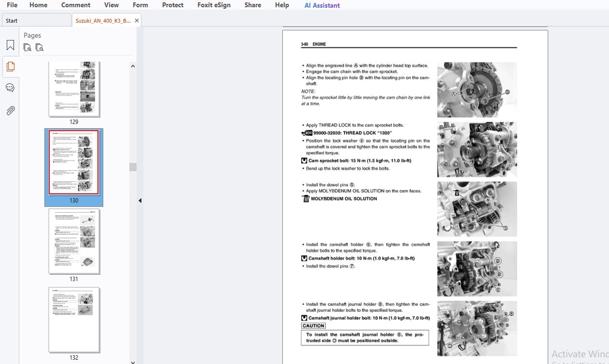Click the page label 131 under thumbnail
The image size is (609, 364).
click(x=74, y=279)
